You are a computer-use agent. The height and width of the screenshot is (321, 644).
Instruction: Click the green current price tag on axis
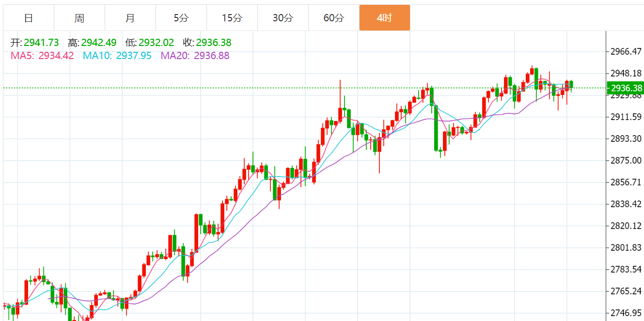(x=626, y=88)
